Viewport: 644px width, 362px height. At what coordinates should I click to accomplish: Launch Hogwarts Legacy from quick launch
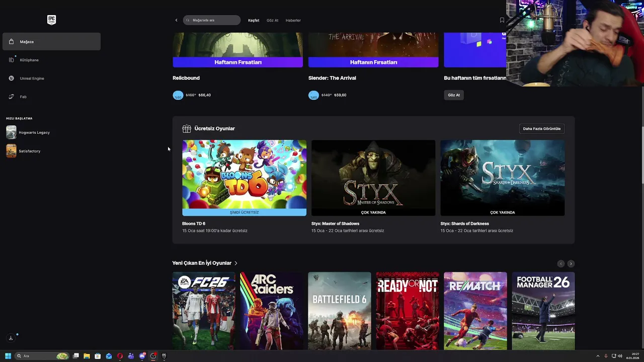[28, 132]
